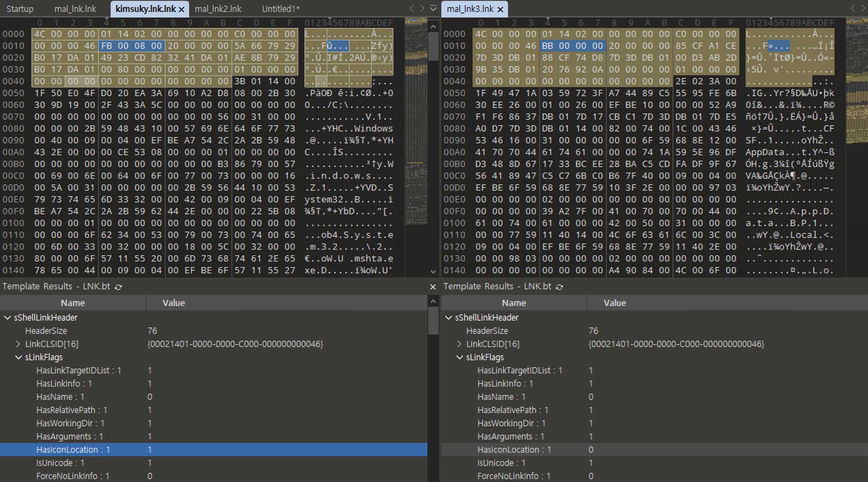This screenshot has width=868, height=482.
Task: Expand right LinkCLSID[16] node
Action: (x=459, y=344)
